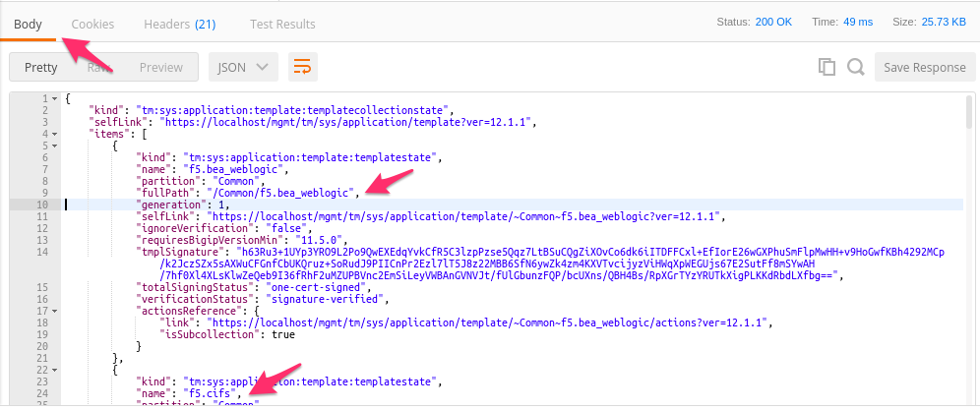This screenshot has height=410, width=980.
Task: Collapse the first item object at line 5
Action: tap(54, 145)
